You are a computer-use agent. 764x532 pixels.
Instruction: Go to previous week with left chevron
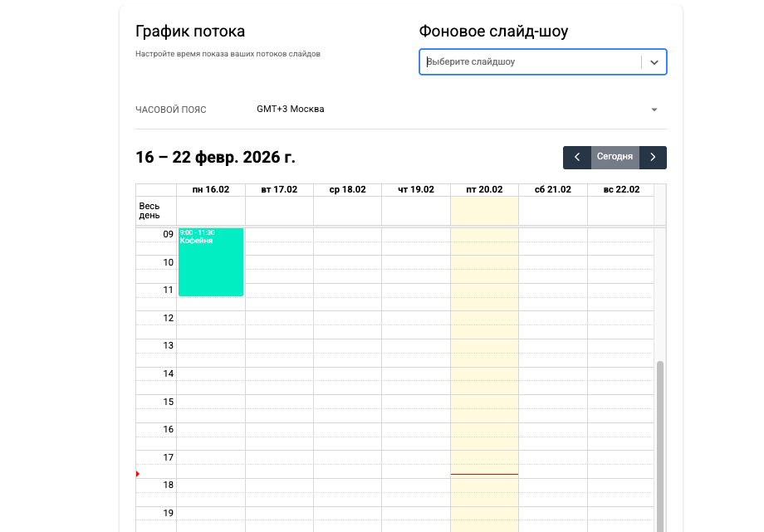coord(576,157)
